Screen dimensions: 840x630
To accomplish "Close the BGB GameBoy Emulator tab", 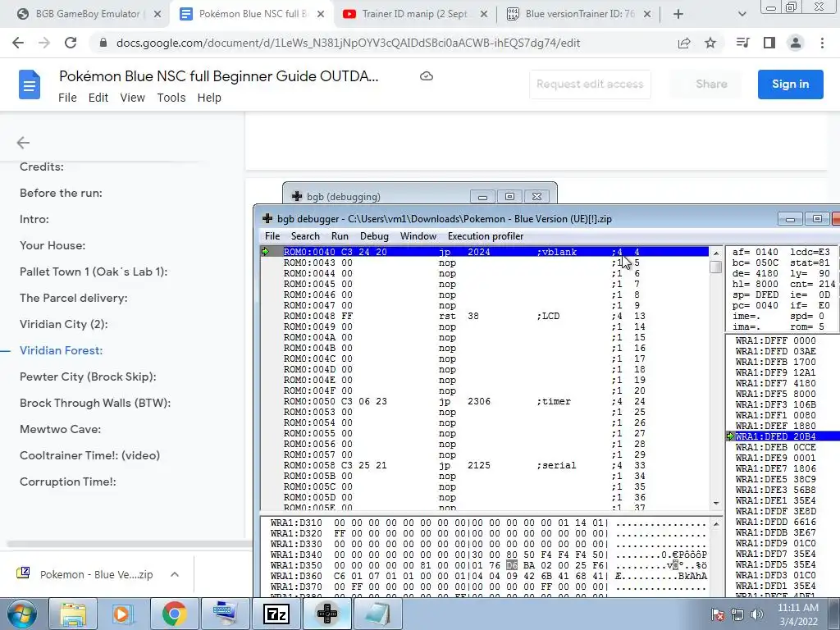I will [157, 14].
